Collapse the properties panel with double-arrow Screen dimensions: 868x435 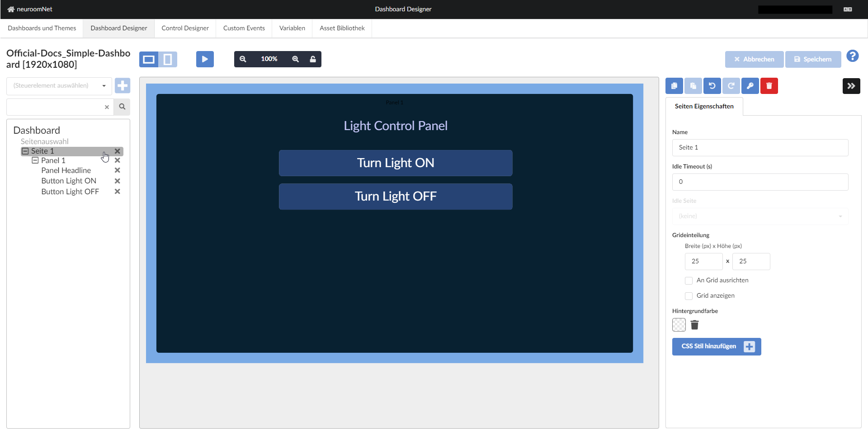click(x=851, y=86)
